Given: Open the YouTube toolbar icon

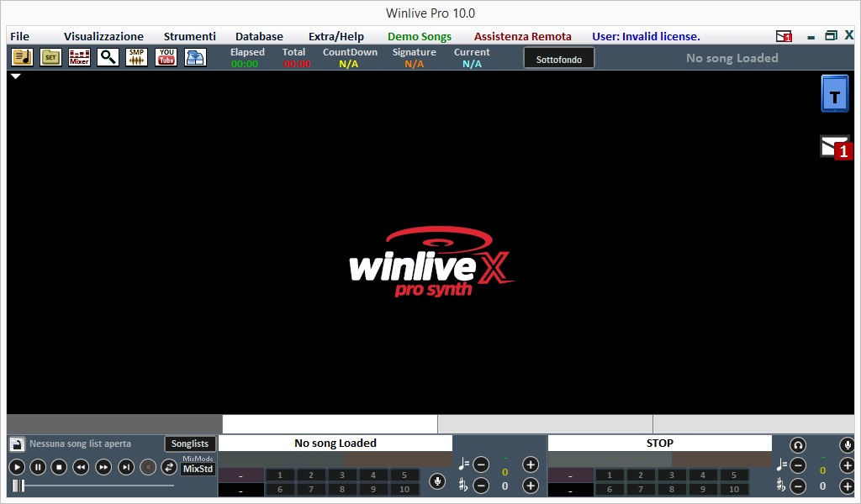Looking at the screenshot, I should coord(166,57).
